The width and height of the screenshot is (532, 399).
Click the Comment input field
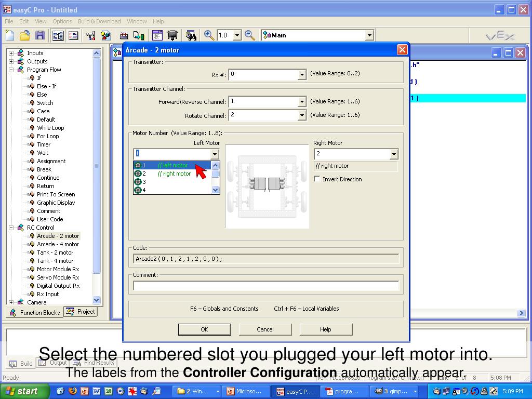(266, 286)
